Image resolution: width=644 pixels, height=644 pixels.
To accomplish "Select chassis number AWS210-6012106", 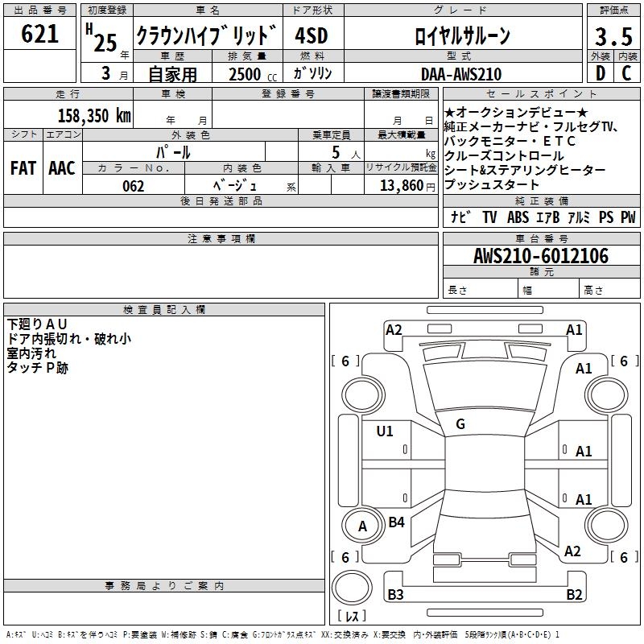I will 540,256.
